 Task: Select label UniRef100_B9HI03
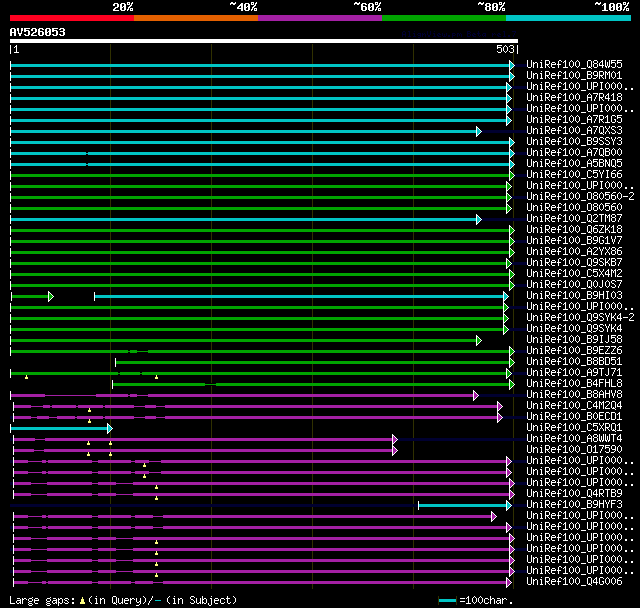coord(574,295)
